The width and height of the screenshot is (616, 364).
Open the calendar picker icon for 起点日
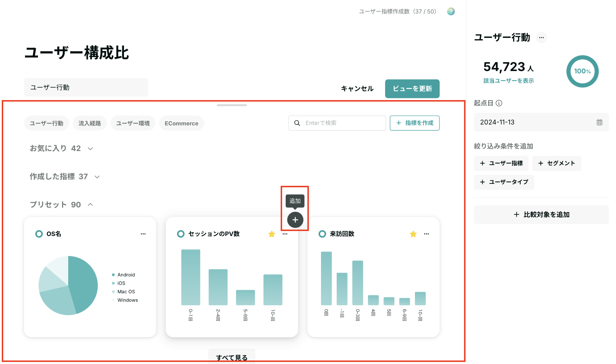pos(600,122)
